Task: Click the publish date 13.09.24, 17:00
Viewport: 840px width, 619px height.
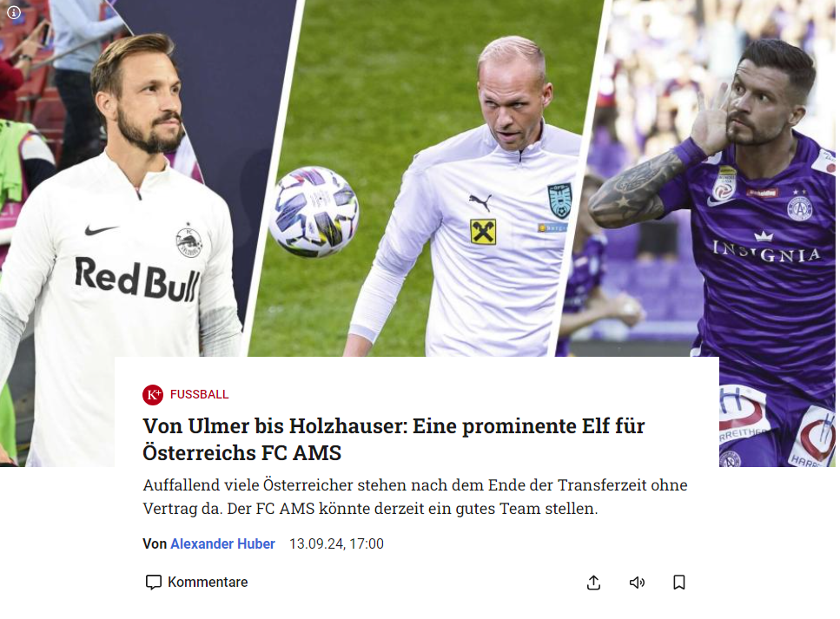Action: (336, 543)
